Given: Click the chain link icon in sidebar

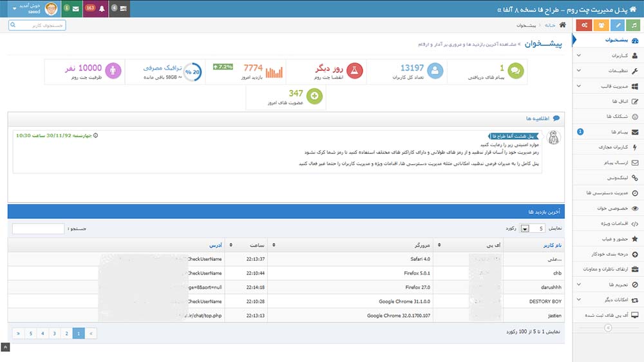Looking at the screenshot, I should [x=635, y=178].
